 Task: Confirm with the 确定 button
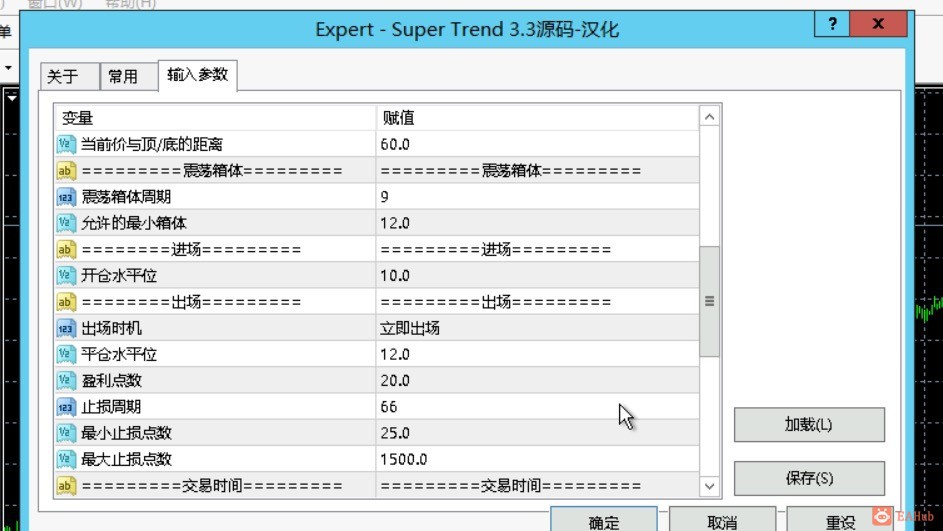tap(604, 521)
